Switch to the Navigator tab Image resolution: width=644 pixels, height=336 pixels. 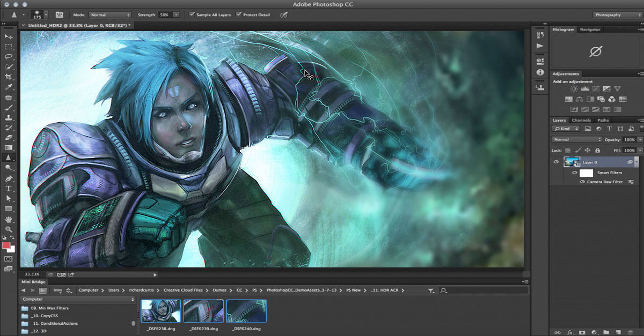(590, 29)
